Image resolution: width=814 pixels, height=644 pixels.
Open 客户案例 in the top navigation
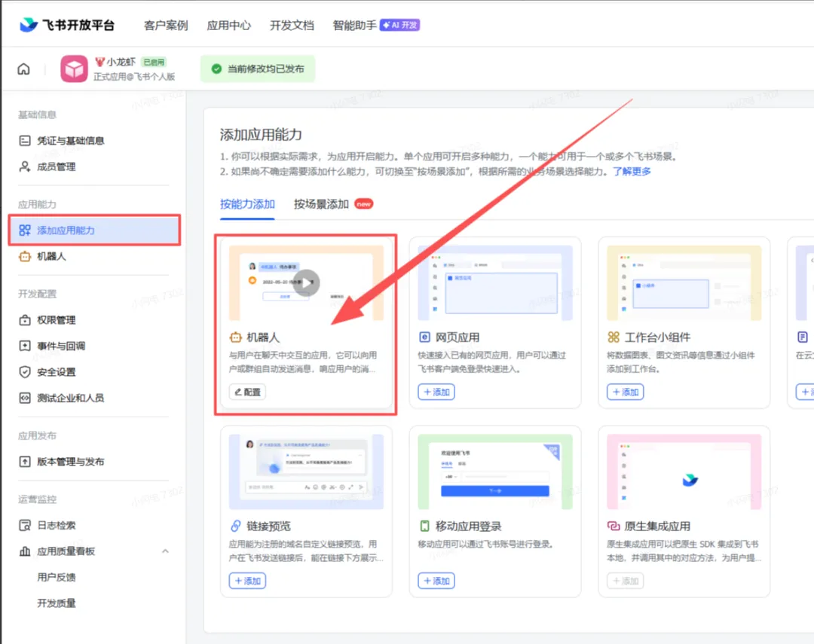[166, 26]
